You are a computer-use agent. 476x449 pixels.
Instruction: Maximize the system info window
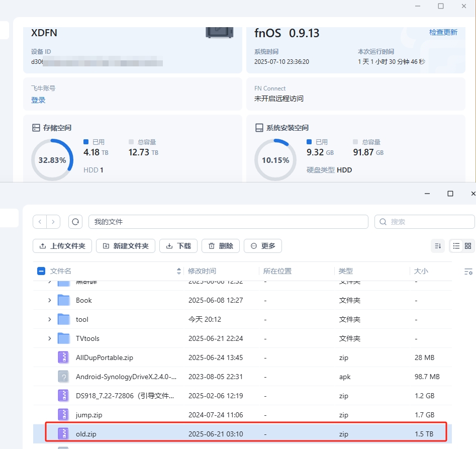pos(441,6)
